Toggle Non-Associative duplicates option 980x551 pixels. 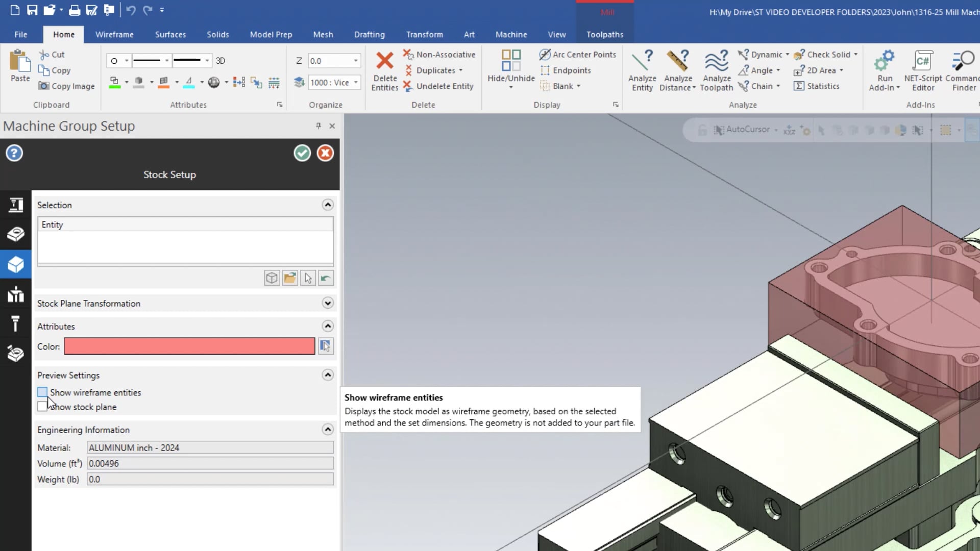coord(441,55)
